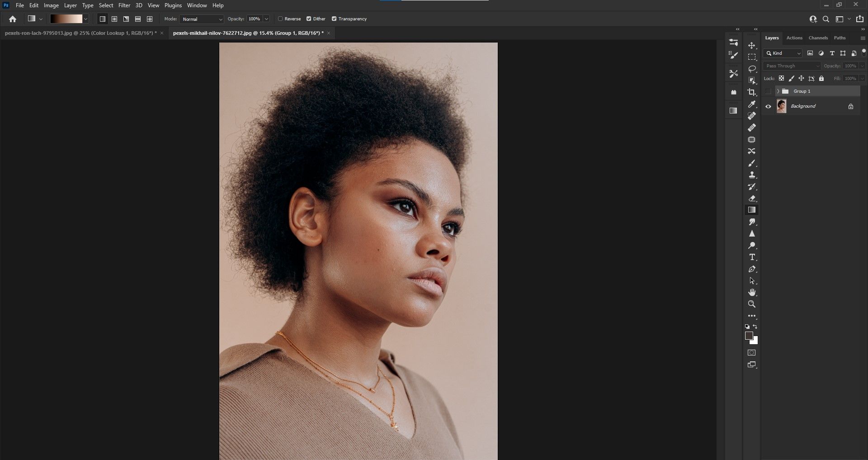Click the Home button in options bar
This screenshot has height=460, width=868.
coord(13,19)
